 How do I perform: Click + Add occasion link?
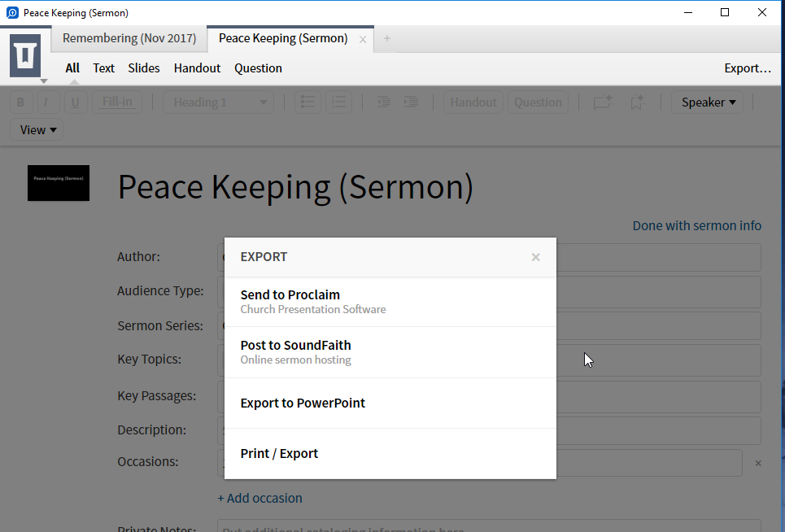click(259, 498)
